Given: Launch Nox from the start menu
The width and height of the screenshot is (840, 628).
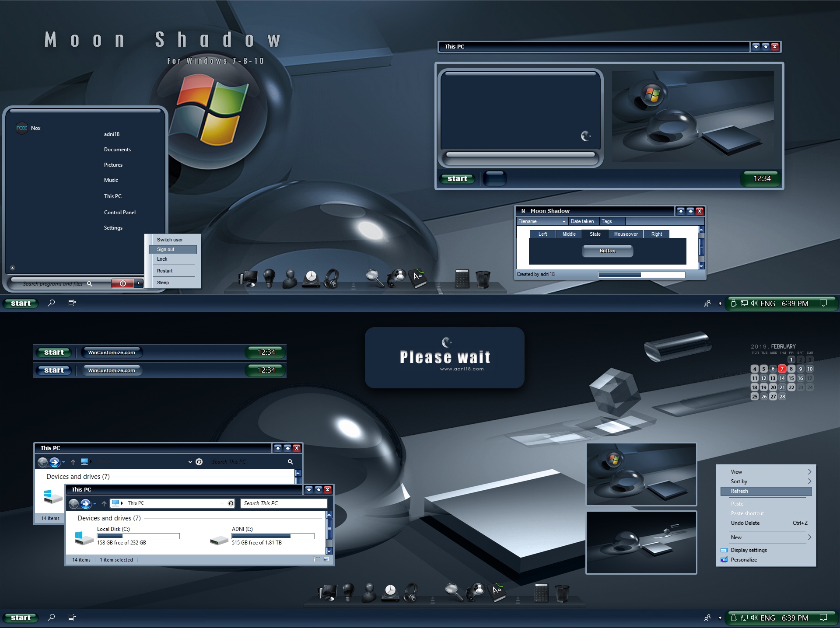Looking at the screenshot, I should pos(28,128).
